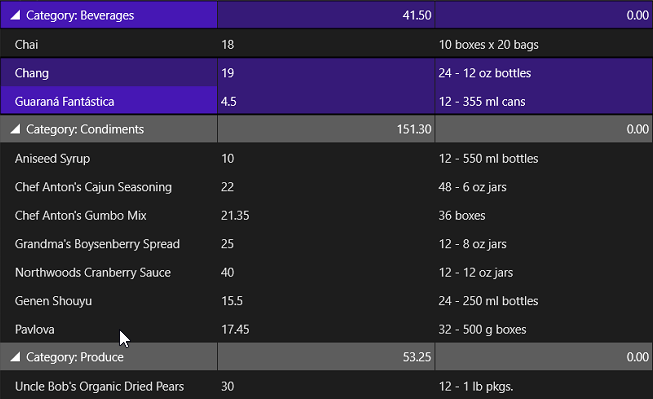Select the Pavlova product row
This screenshot has height=399, width=653.
click(326, 329)
